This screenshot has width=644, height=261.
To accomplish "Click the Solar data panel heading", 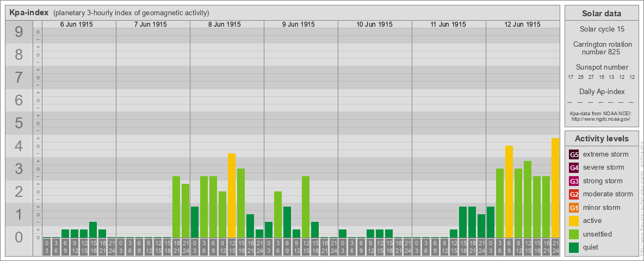I will pyautogui.click(x=602, y=14).
